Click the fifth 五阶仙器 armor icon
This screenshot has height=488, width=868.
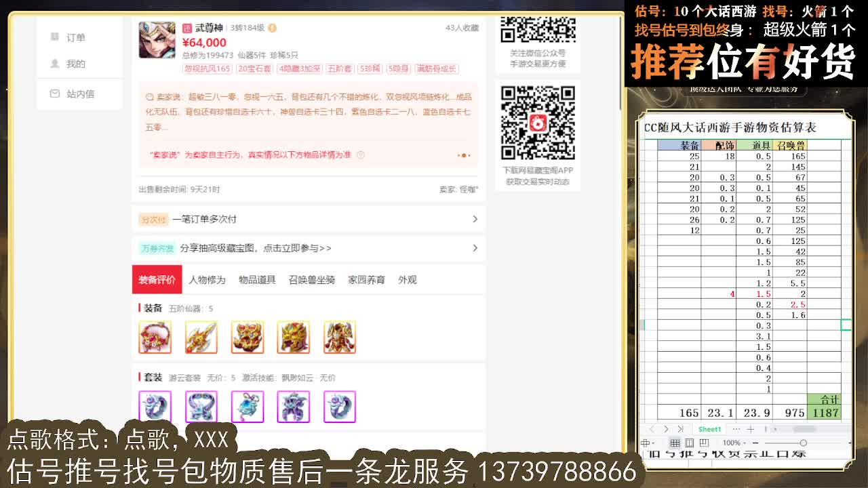click(x=340, y=337)
